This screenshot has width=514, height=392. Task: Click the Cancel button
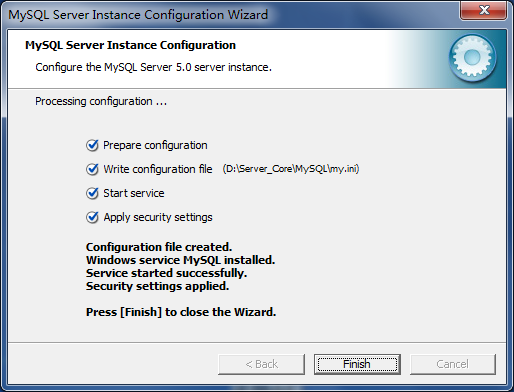point(453,364)
